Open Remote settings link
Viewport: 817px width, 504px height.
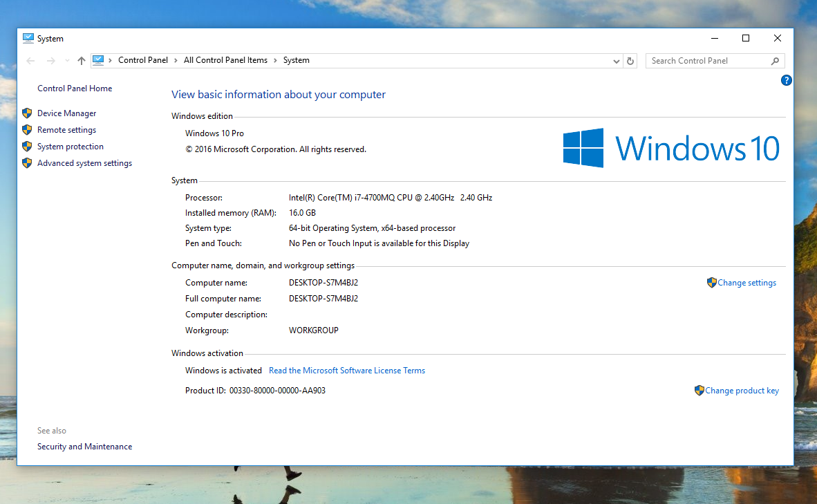[x=66, y=130]
